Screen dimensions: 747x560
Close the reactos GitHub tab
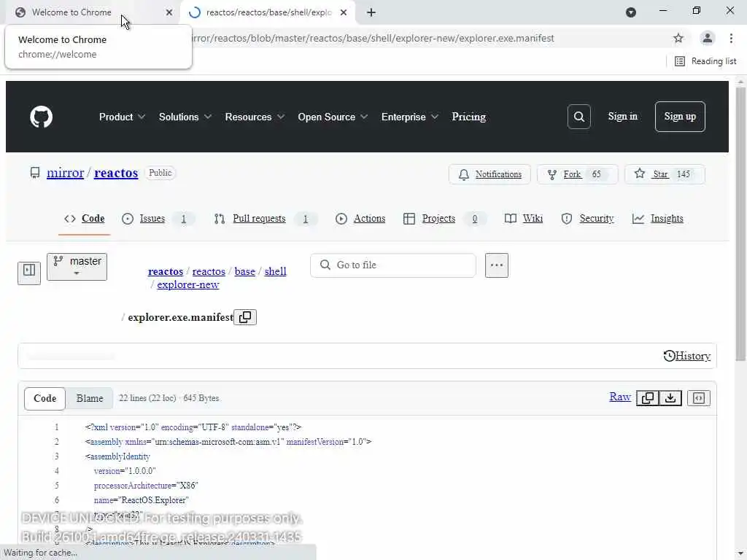pyautogui.click(x=344, y=12)
